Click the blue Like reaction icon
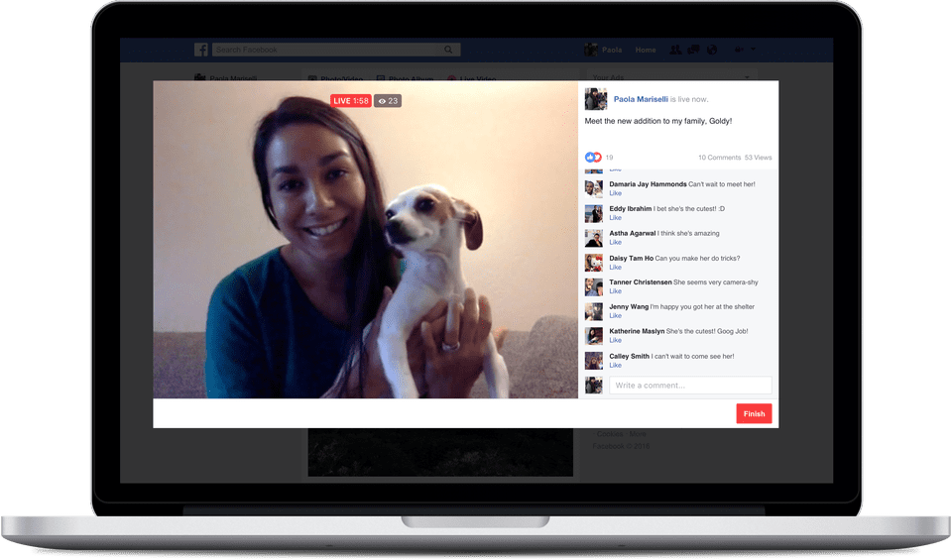Image resolution: width=952 pixels, height=560 pixels. pos(589,158)
